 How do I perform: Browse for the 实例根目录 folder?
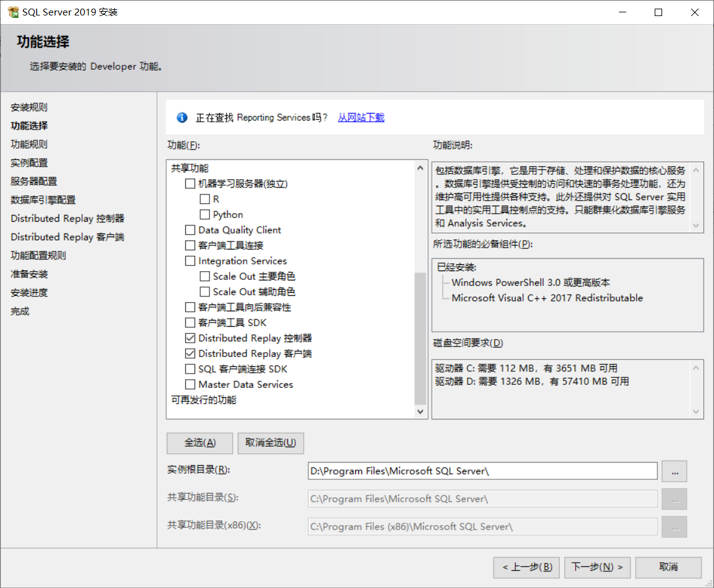coord(675,471)
